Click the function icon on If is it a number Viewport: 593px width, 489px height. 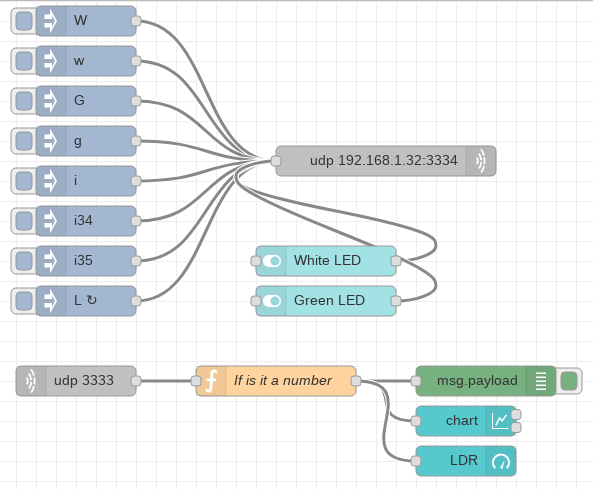(x=211, y=381)
